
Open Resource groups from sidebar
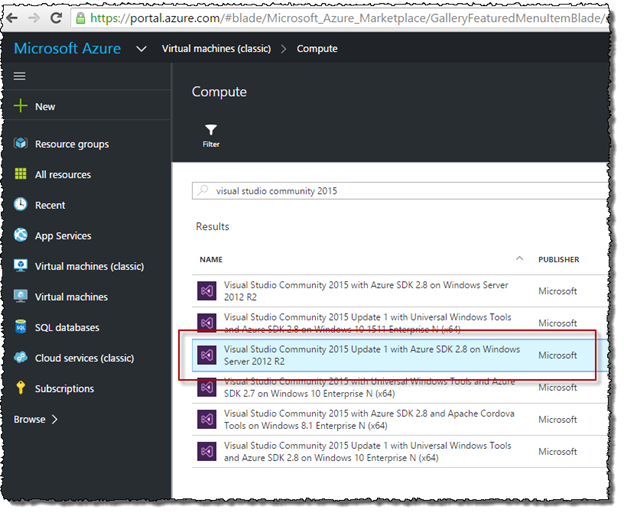72,144
